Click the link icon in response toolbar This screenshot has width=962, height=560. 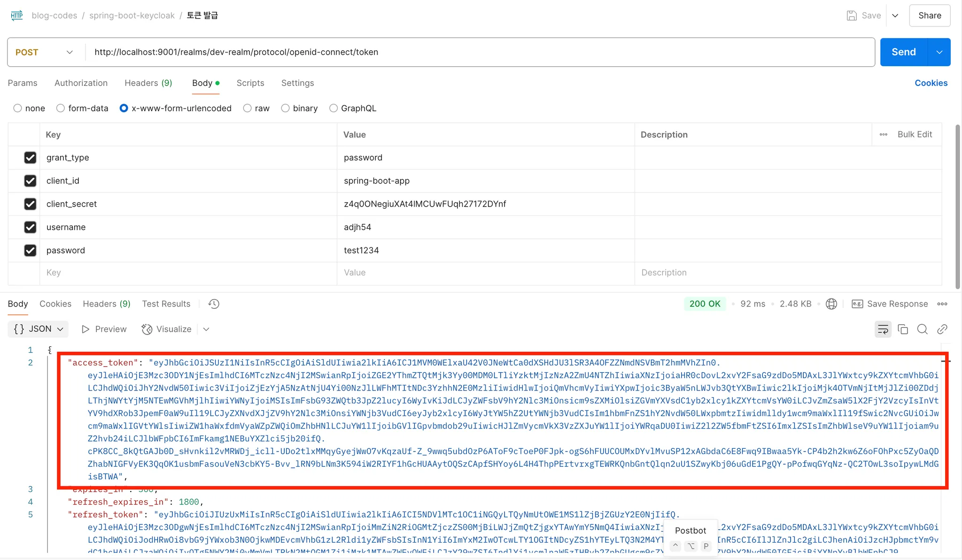point(942,329)
